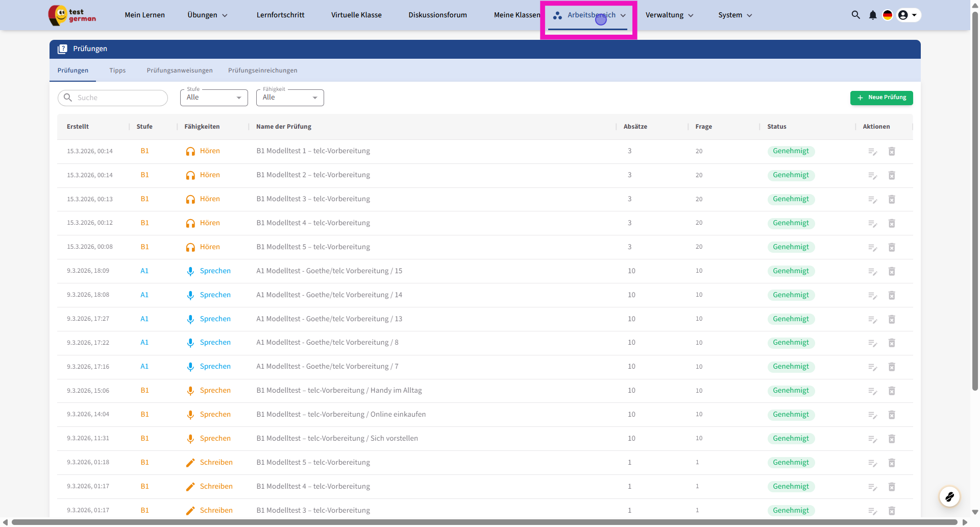Click the Suche search field
This screenshot has width=980, height=527.
tap(120, 98)
